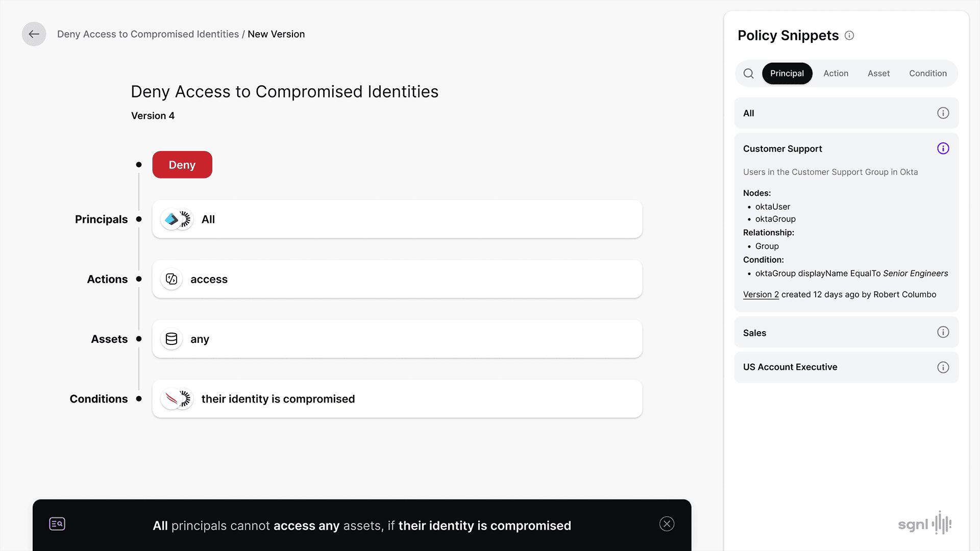Open the snippet search magnifier
The width and height of the screenshot is (980, 551).
click(748, 73)
